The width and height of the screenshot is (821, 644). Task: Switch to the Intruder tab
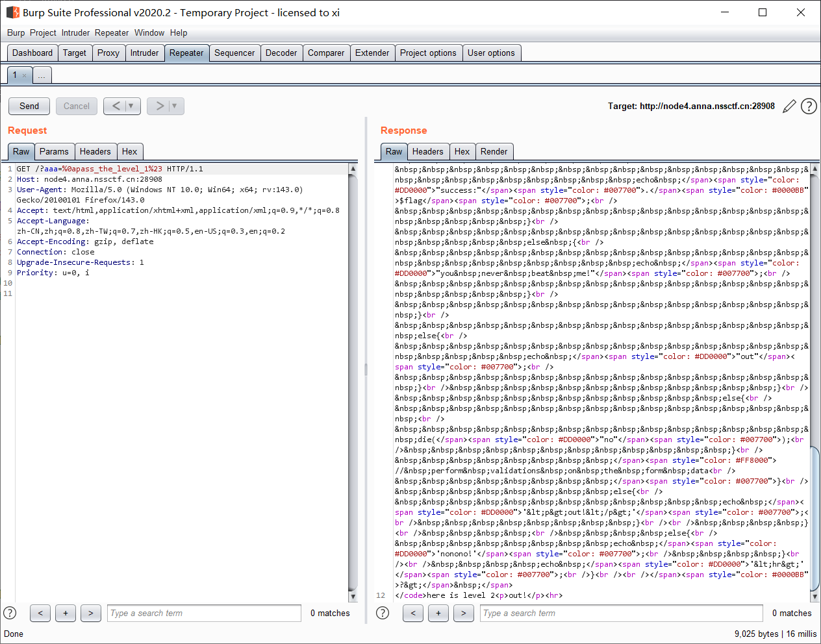(x=144, y=53)
